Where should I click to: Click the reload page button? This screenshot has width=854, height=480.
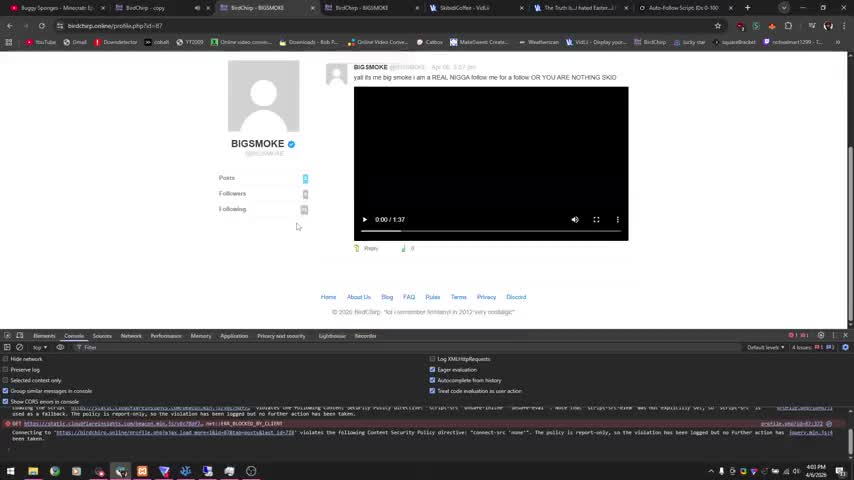pyautogui.click(x=41, y=25)
